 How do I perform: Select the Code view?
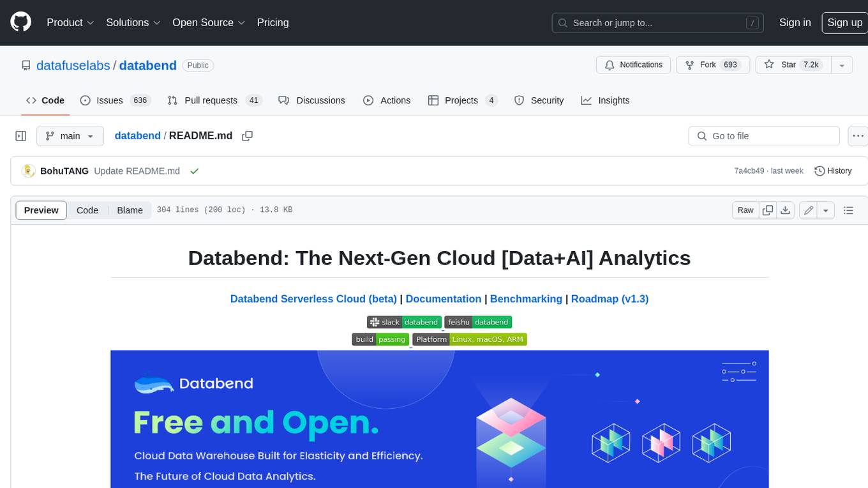(87, 210)
